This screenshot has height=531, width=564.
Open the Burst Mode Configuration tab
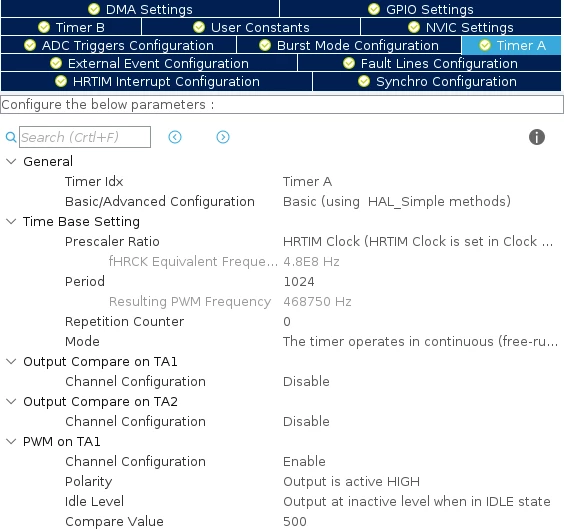coord(349,45)
